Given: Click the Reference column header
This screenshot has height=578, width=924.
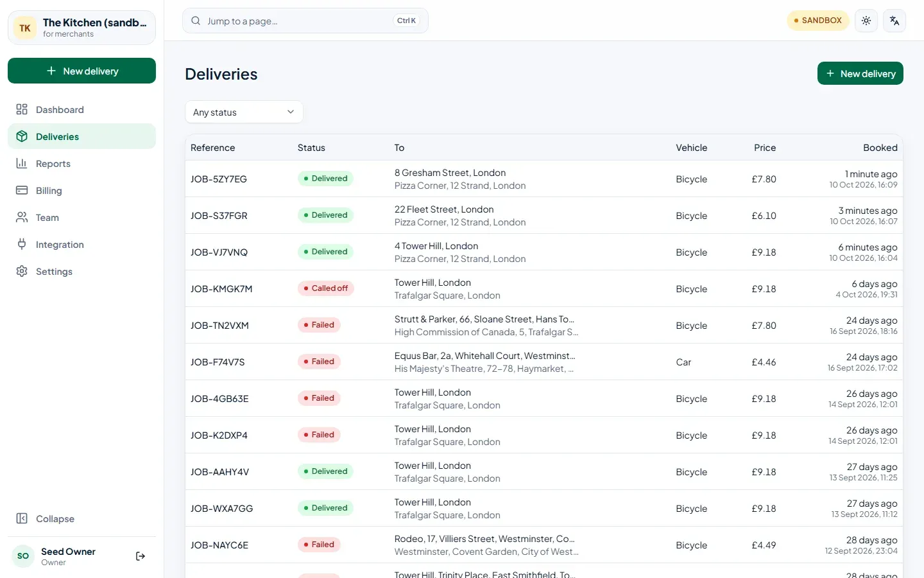Looking at the screenshot, I should (x=213, y=148).
